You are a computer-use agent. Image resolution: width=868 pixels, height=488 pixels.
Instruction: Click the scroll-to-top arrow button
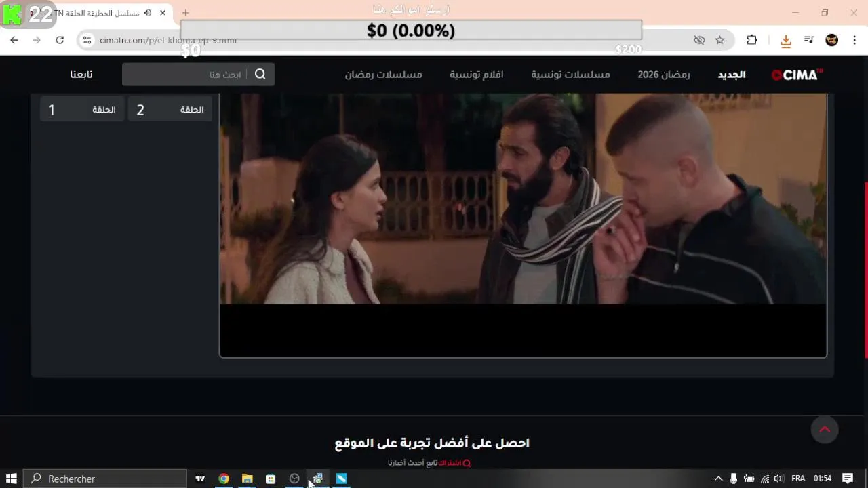[x=825, y=430]
